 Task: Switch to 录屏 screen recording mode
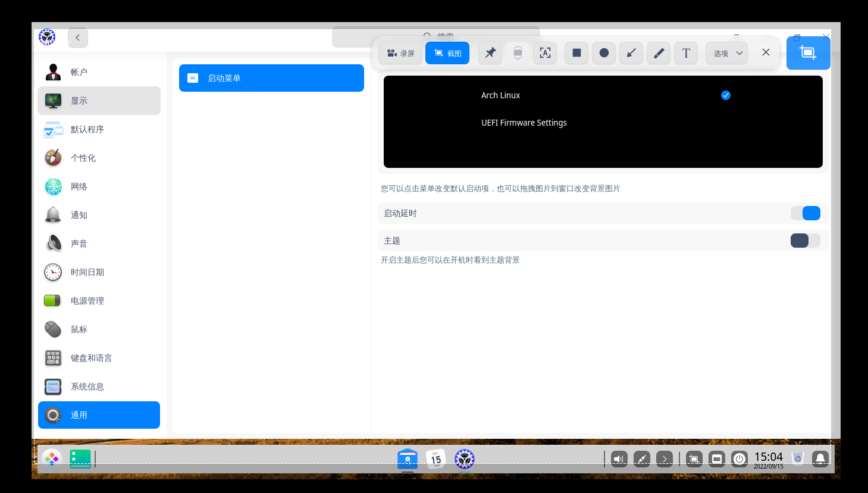click(x=400, y=53)
